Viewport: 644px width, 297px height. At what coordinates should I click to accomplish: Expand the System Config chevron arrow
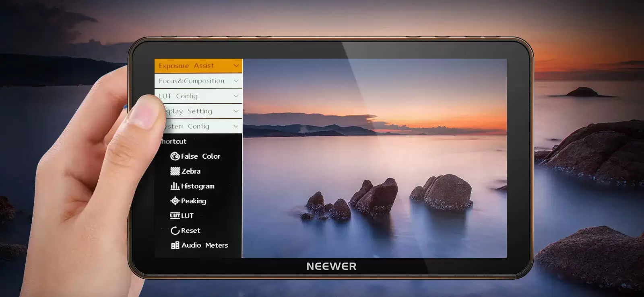236,126
